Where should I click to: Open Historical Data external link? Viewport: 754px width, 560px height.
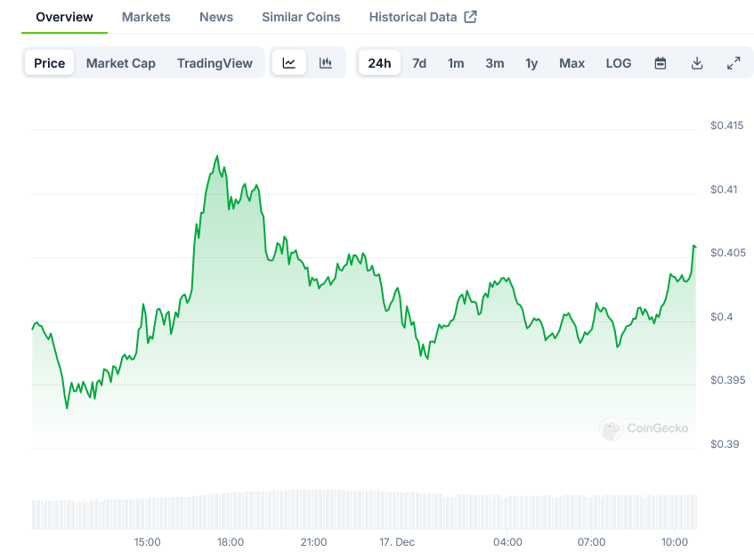click(x=423, y=17)
